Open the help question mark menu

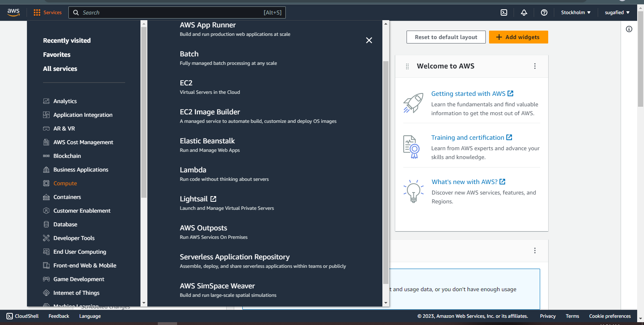[x=544, y=12]
